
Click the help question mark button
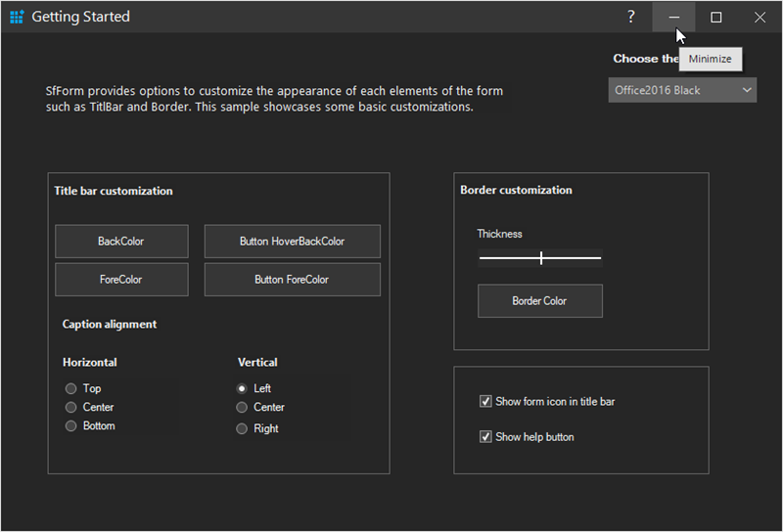pyautogui.click(x=631, y=17)
